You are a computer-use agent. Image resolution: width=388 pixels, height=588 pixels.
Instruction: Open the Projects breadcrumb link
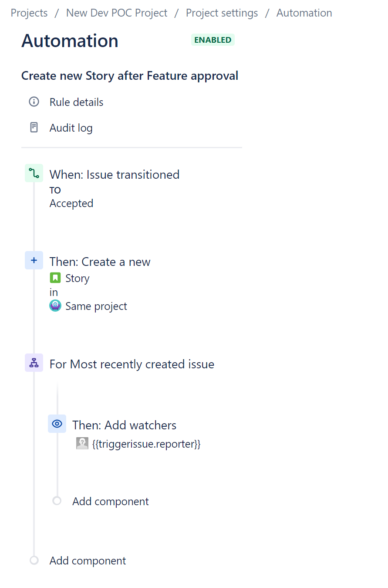point(29,13)
